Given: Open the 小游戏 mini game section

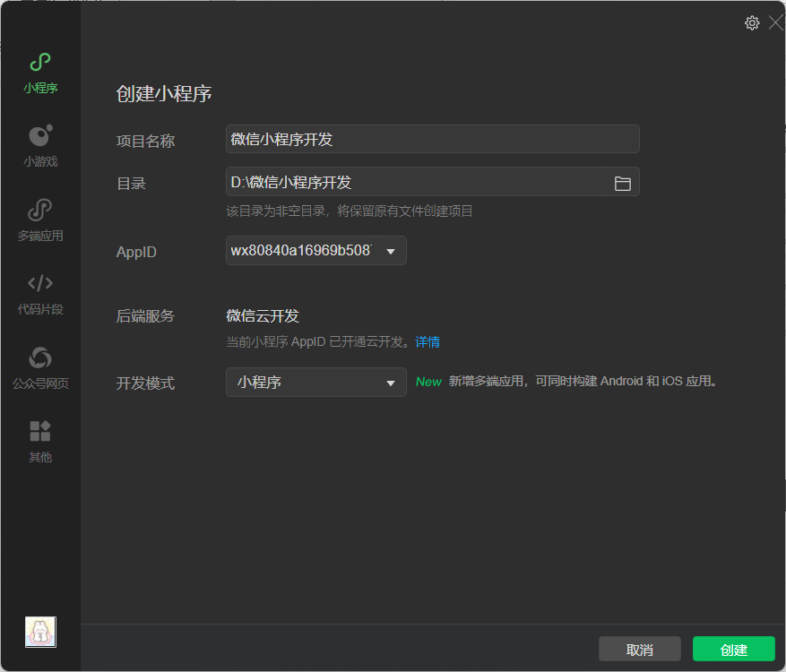Looking at the screenshot, I should click(x=40, y=146).
